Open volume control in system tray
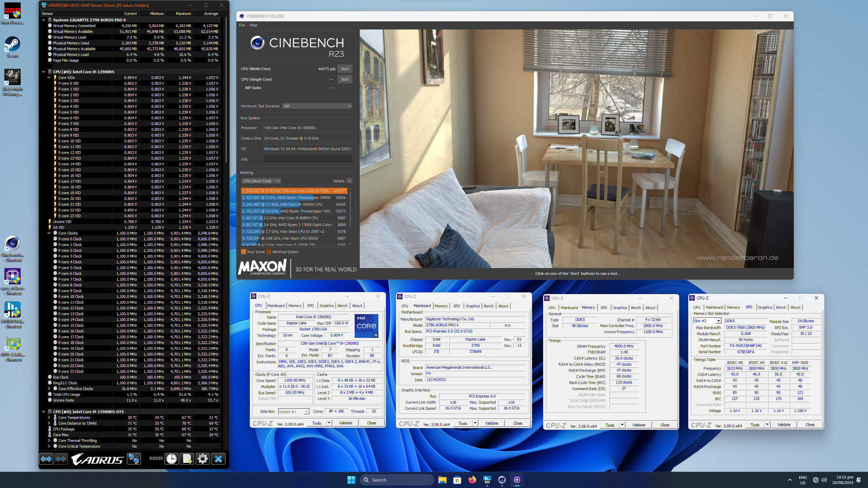Viewport: 868px width, 488px height. click(824, 480)
